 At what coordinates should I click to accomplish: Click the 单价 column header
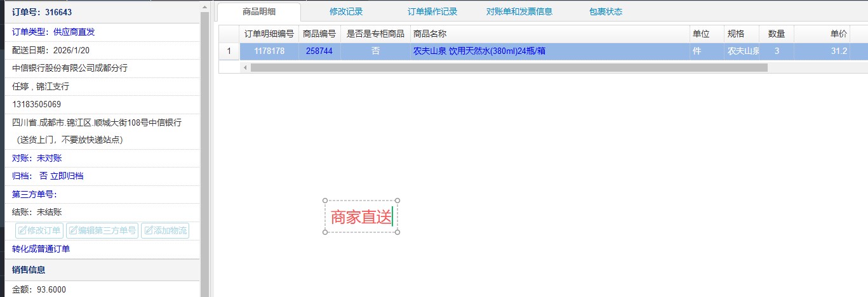(838, 34)
